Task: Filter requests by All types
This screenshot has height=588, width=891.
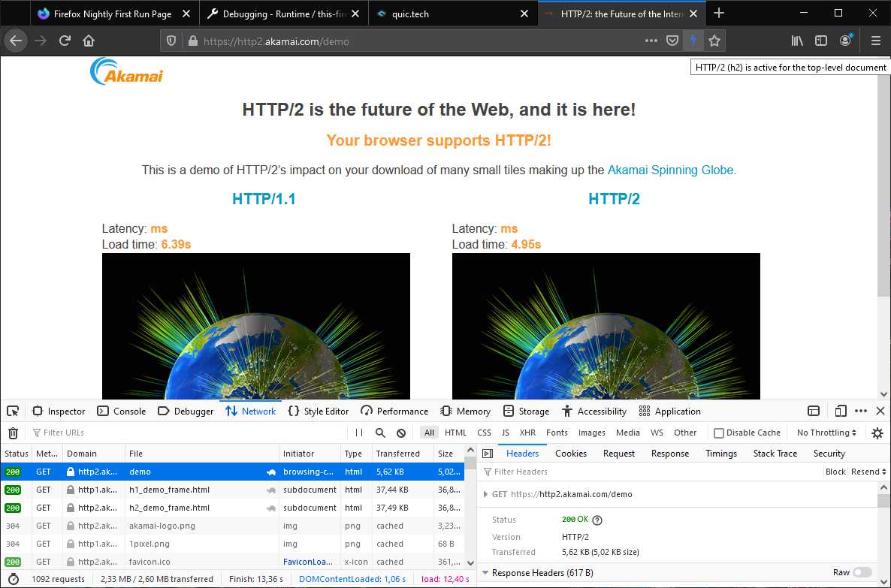Action: pos(429,433)
